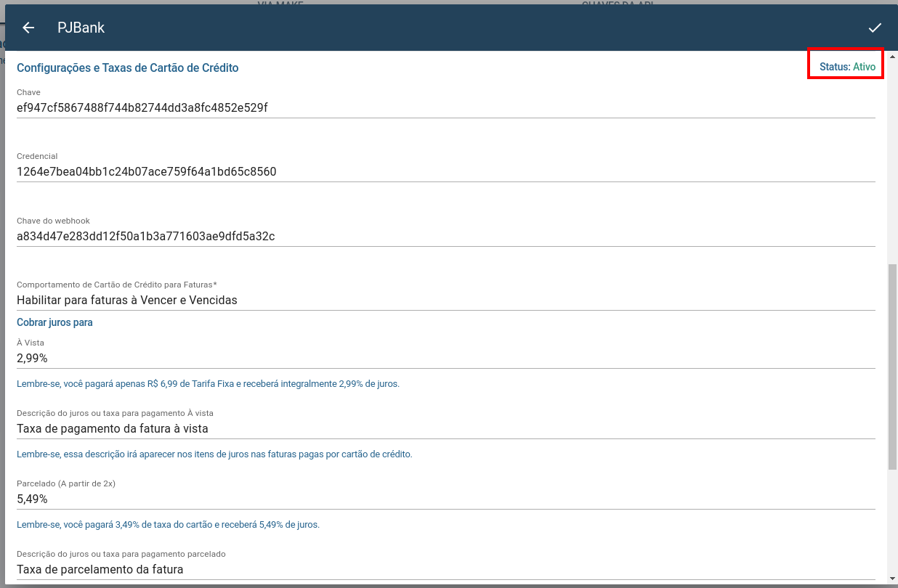Go back using the arrow icon
The width and height of the screenshot is (898, 588).
pyautogui.click(x=28, y=28)
